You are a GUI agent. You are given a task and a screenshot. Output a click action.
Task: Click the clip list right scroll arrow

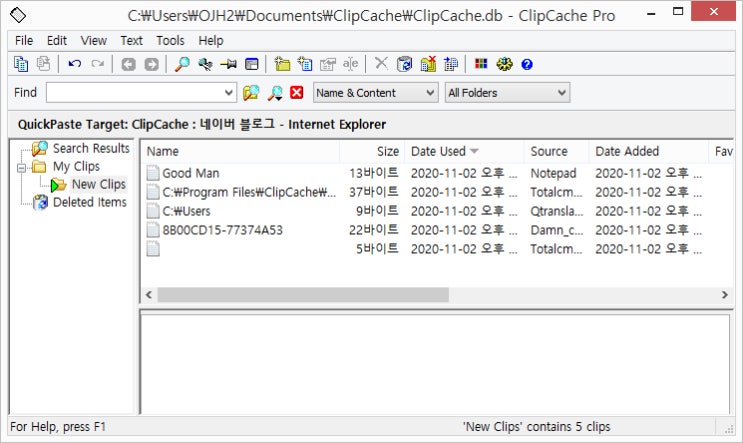pos(725,295)
